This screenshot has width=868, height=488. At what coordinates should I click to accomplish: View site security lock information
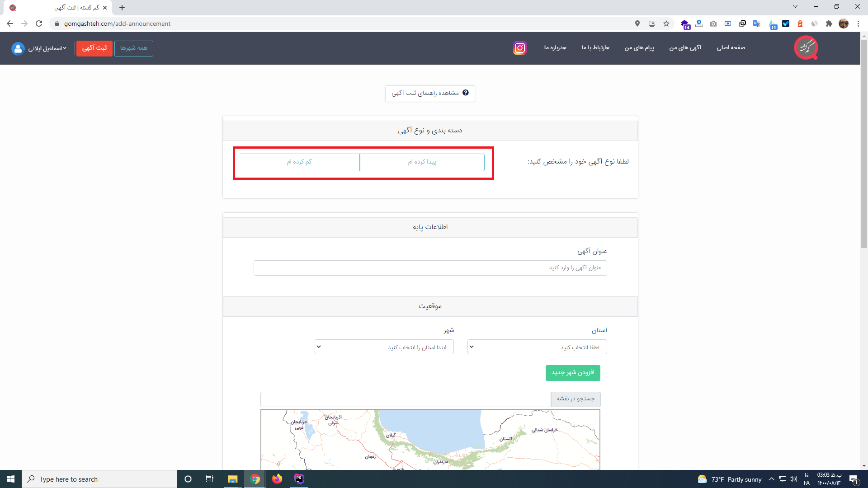(x=57, y=23)
